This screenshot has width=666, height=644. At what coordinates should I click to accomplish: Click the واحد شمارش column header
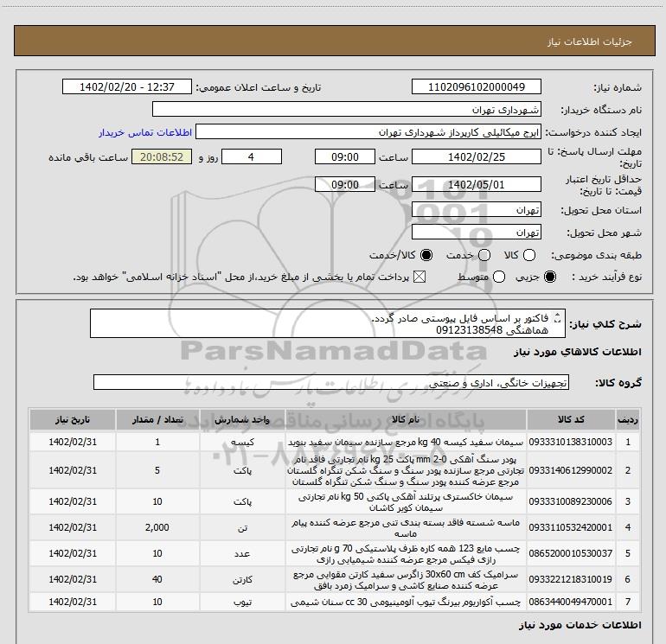click(x=242, y=419)
